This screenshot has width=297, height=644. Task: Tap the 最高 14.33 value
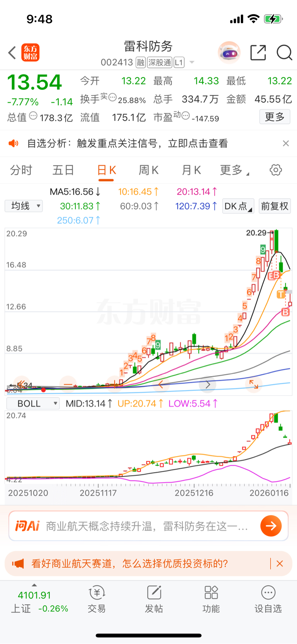(x=206, y=81)
